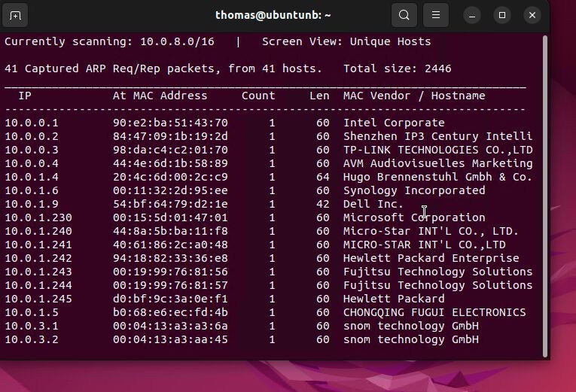Select IP address 10.0.1.240
Viewport: 576px width, 392px height.
click(x=38, y=231)
